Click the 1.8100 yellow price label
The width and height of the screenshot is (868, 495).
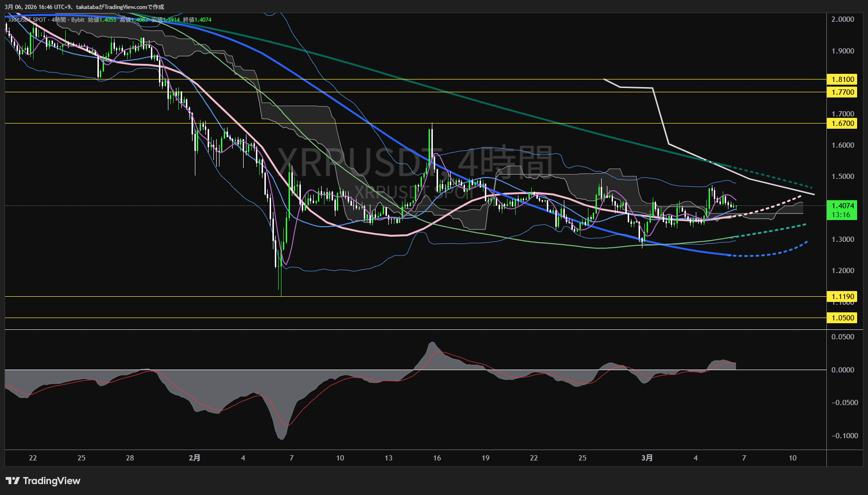coord(842,80)
